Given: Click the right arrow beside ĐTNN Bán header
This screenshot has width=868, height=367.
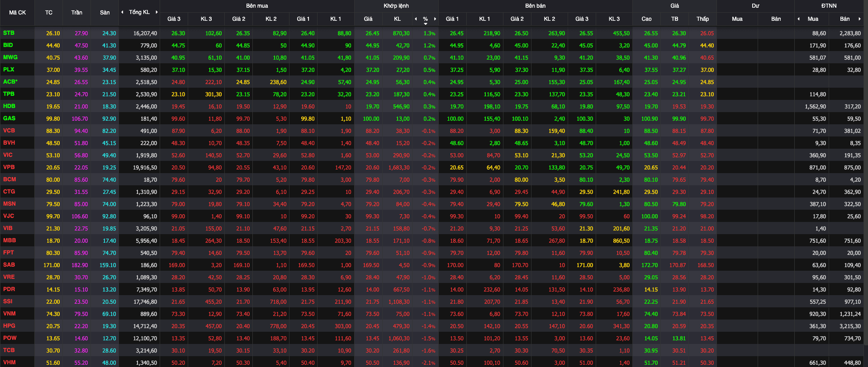Looking at the screenshot, I should point(859,19).
